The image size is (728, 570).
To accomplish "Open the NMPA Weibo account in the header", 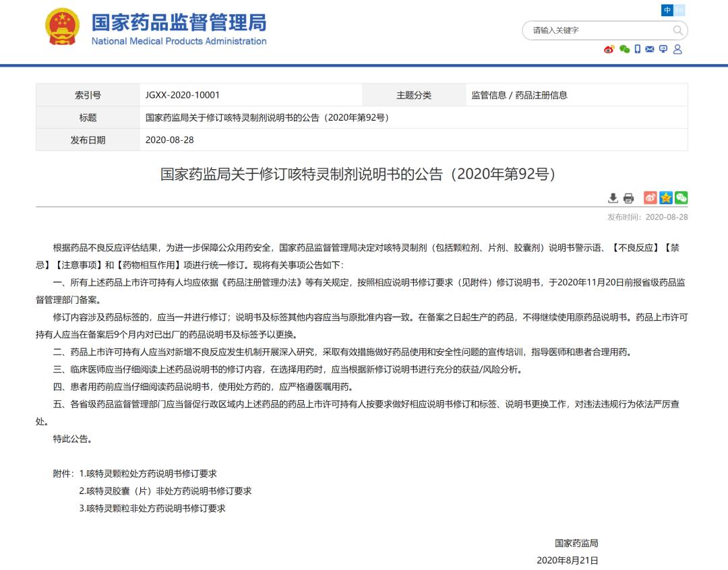I will (x=609, y=49).
